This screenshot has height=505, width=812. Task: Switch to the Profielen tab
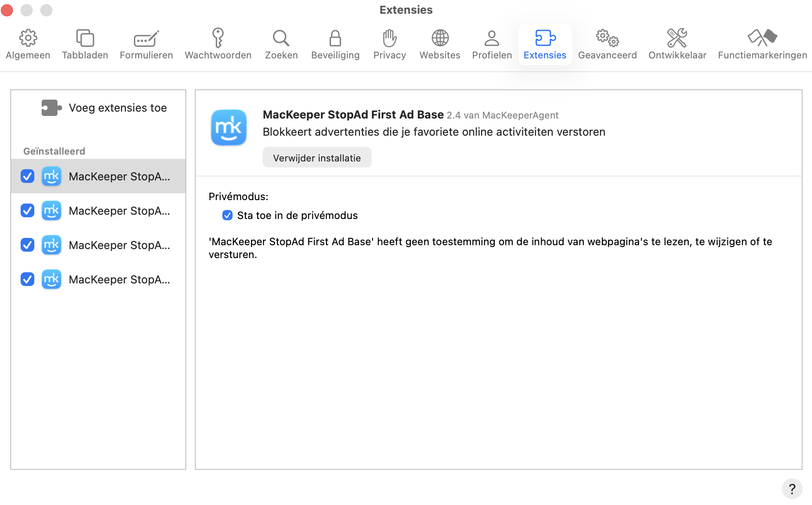[x=492, y=44]
